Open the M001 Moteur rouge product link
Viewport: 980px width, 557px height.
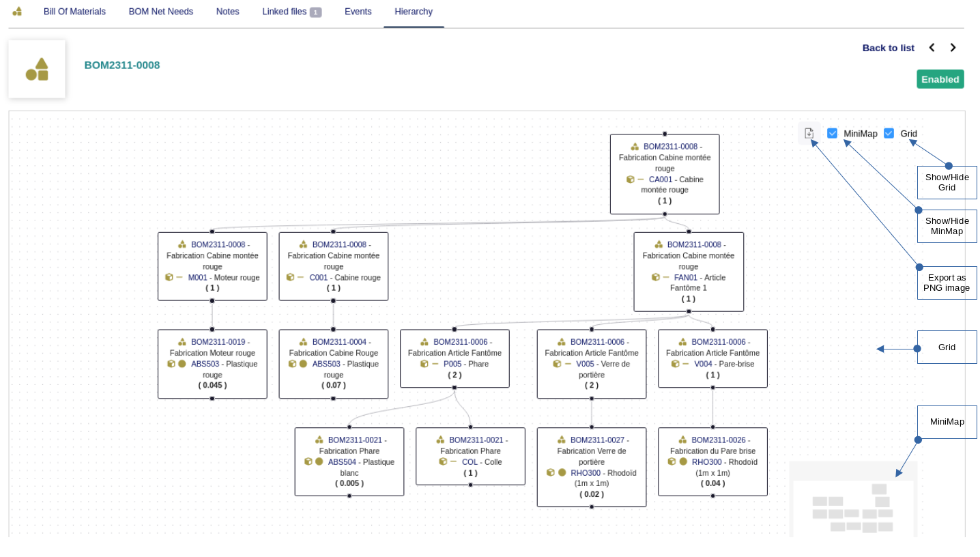pos(197,278)
